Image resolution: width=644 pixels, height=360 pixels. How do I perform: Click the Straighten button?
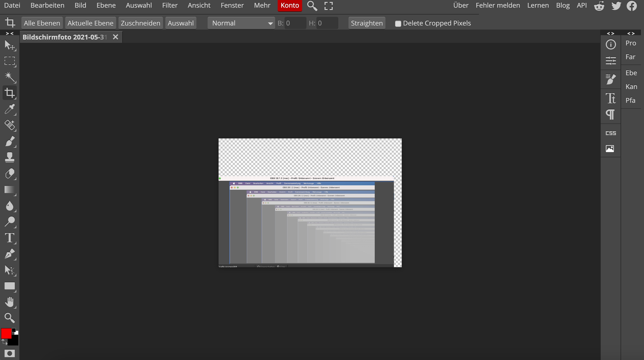367,23
